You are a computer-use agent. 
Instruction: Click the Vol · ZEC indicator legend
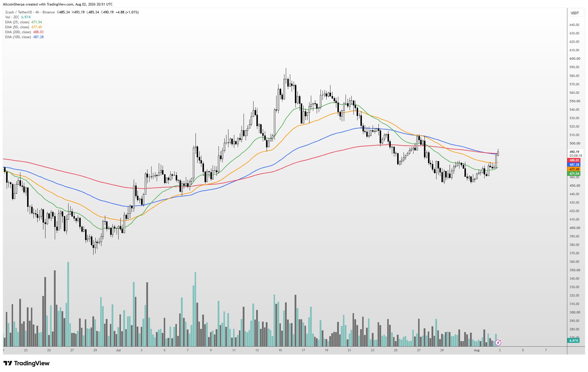[18, 17]
